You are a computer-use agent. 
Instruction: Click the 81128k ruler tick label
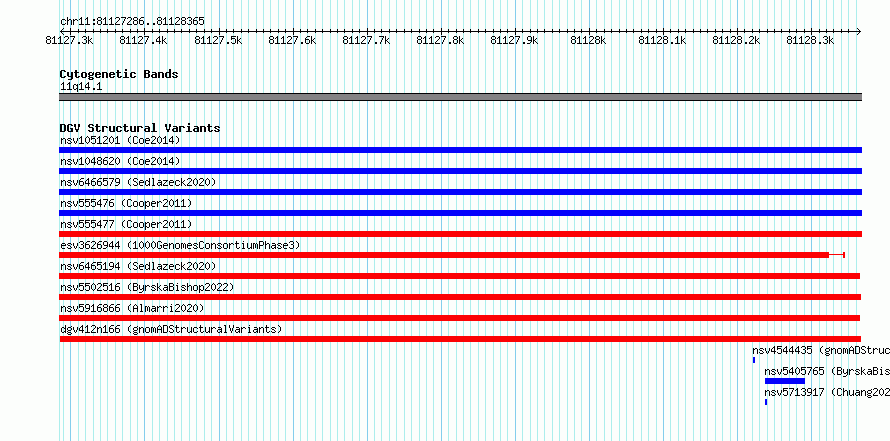click(x=588, y=40)
